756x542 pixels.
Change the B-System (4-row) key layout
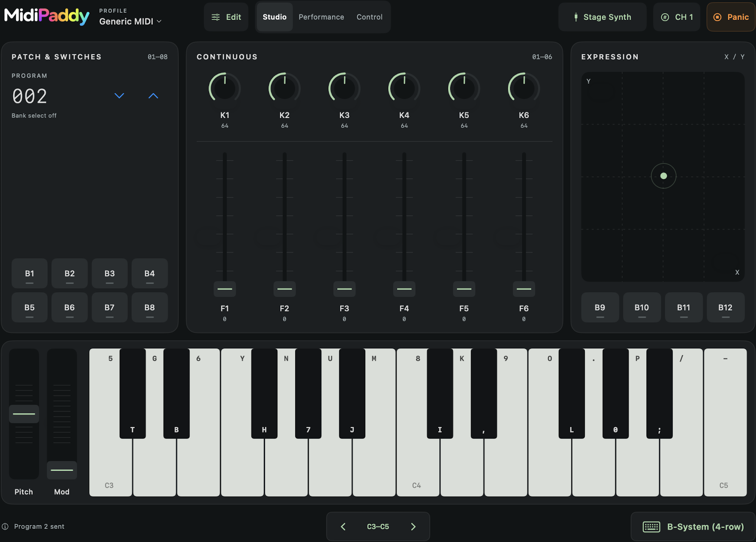[693, 527]
